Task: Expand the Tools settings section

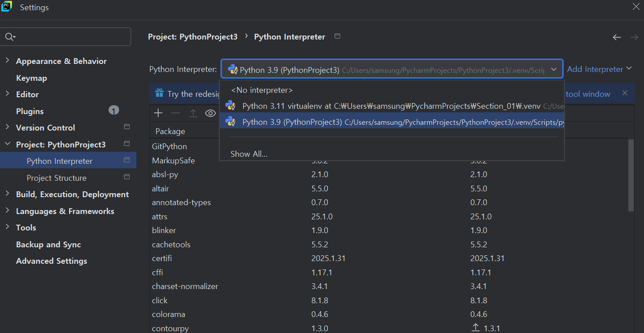Action: (x=8, y=227)
